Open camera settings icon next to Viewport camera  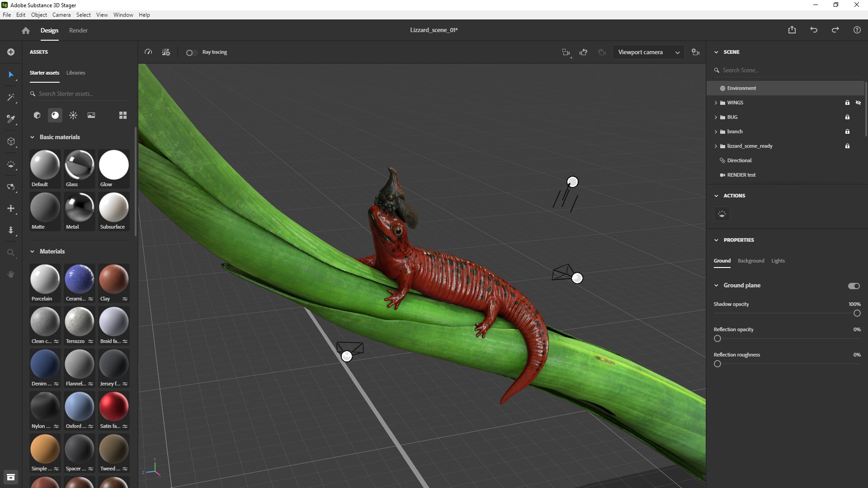point(696,52)
